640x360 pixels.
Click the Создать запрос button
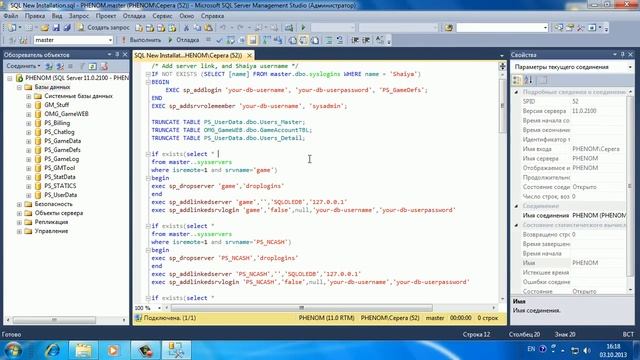click(103, 28)
